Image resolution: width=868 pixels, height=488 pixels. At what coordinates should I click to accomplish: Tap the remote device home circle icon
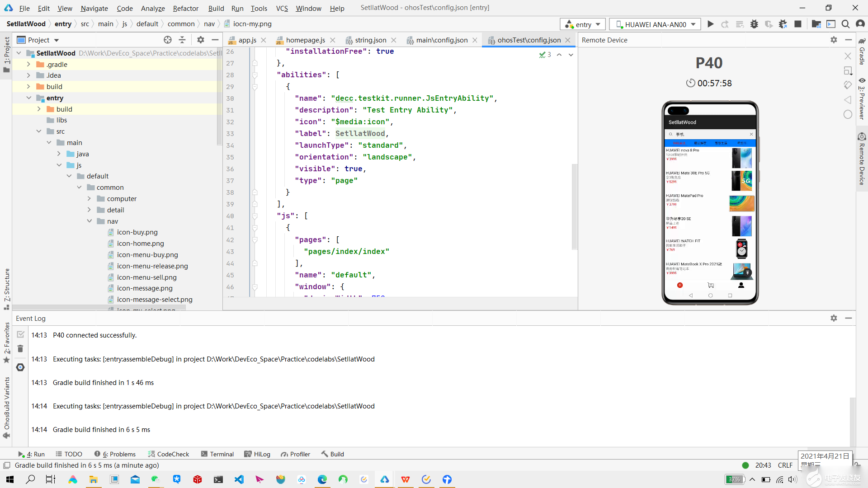click(848, 114)
